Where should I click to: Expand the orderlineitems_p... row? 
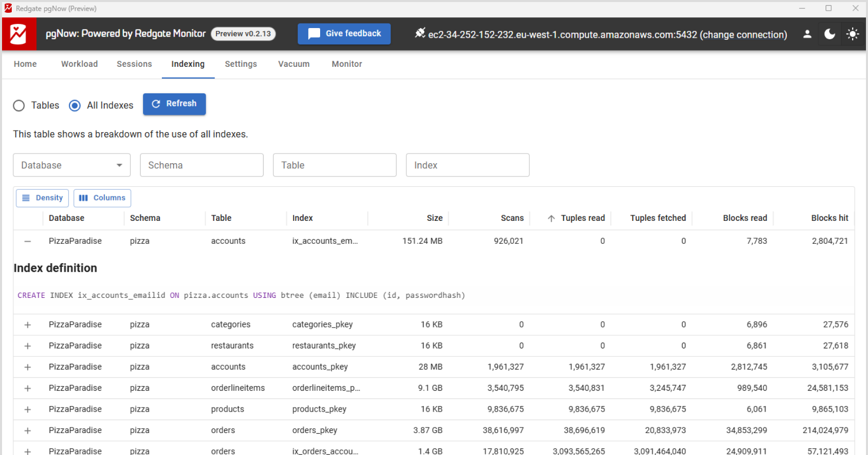pyautogui.click(x=28, y=388)
